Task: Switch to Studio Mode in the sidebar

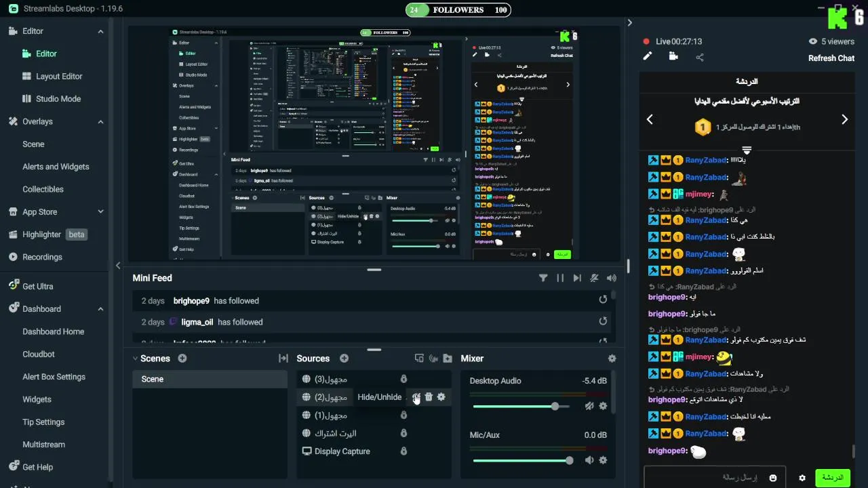Action: coord(52,99)
